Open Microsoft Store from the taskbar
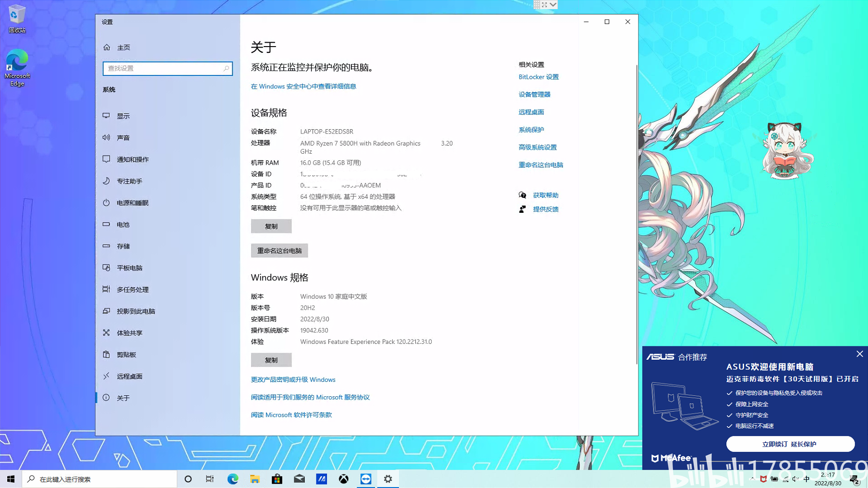 (277, 479)
